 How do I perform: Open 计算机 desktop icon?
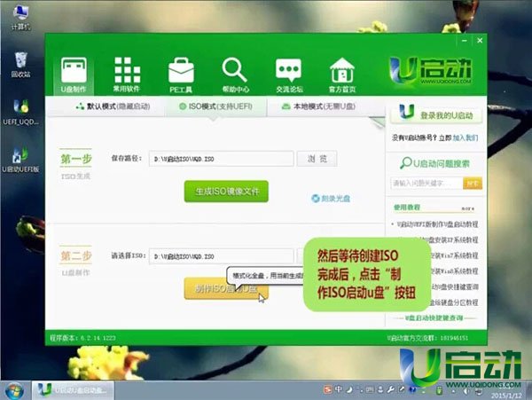point(20,18)
